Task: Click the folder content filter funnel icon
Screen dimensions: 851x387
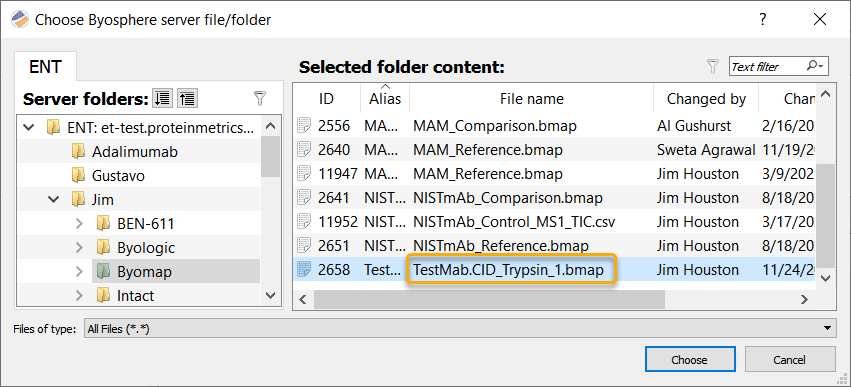Action: click(x=713, y=66)
